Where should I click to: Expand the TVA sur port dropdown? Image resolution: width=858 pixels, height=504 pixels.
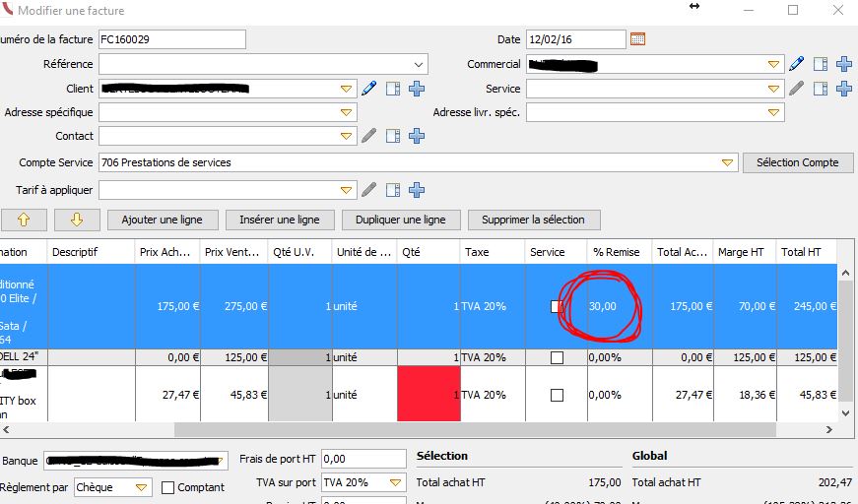pos(395,483)
